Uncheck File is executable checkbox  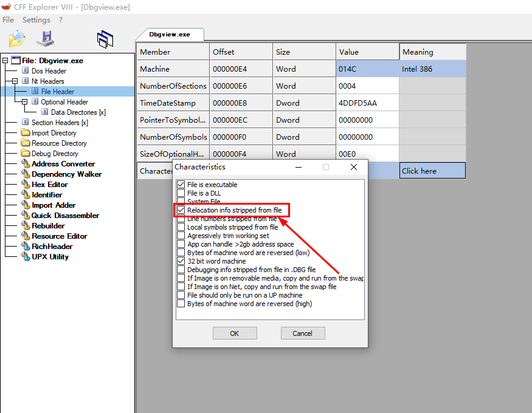(181, 184)
